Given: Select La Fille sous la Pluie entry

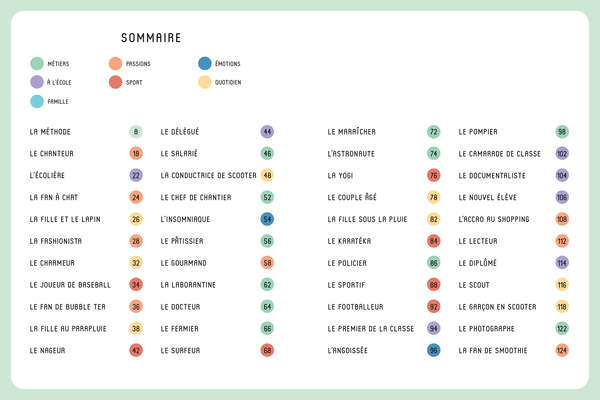Looking at the screenshot, I should (x=369, y=219).
